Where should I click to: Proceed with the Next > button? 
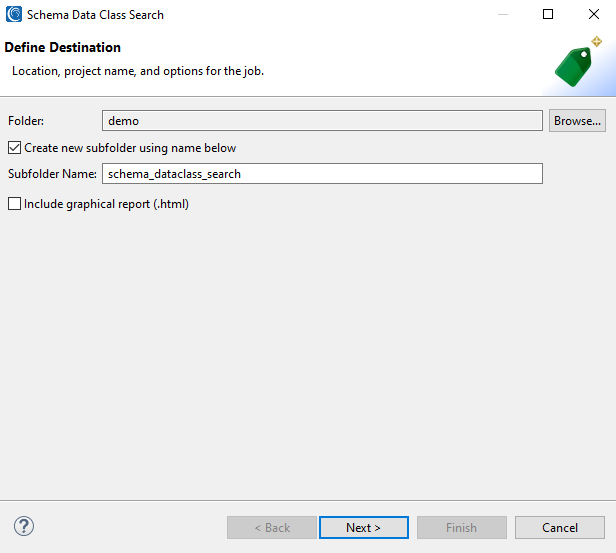point(364,527)
